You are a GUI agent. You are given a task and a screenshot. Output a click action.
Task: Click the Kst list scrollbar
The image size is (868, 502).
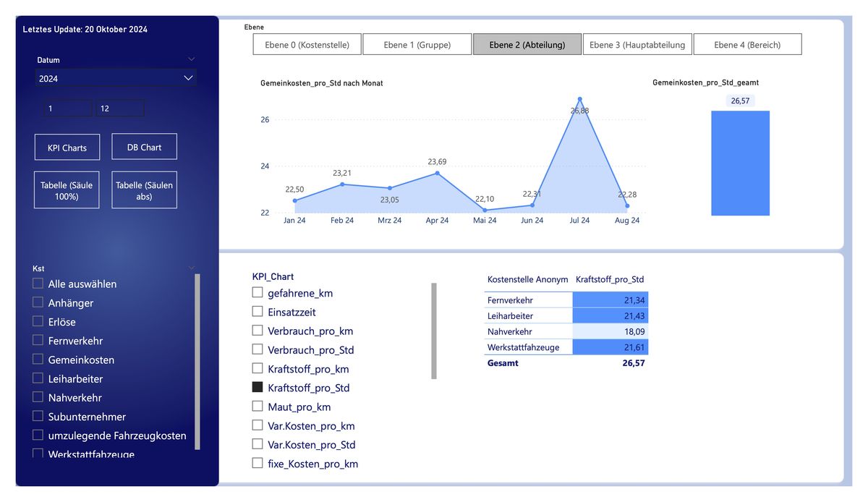coord(197,362)
